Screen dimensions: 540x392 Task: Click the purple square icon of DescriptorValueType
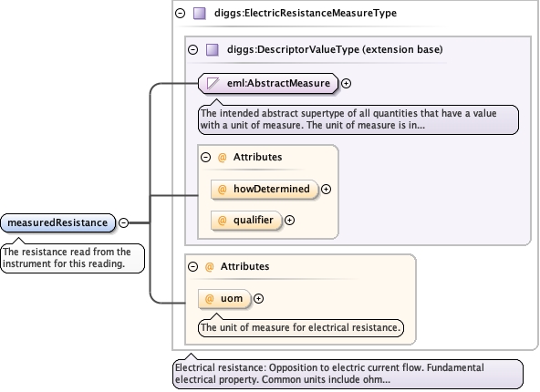point(213,49)
